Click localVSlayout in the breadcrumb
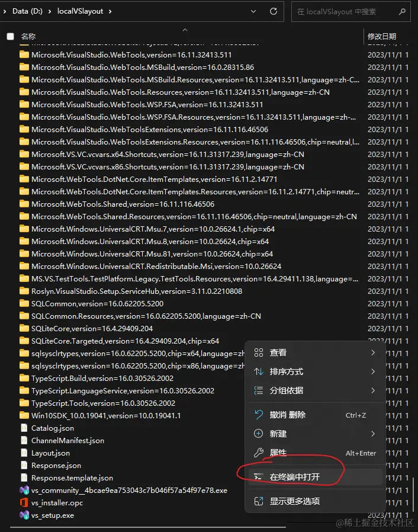418x532 pixels. [80, 11]
